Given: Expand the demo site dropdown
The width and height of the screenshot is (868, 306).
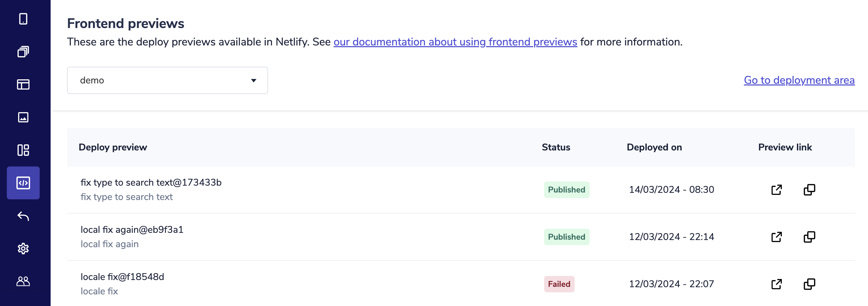Looking at the screenshot, I should (167, 80).
